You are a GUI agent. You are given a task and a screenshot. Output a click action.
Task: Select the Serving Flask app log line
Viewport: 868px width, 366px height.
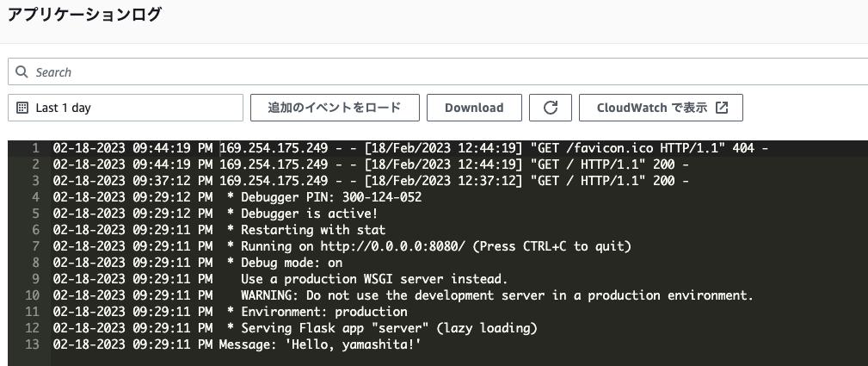(x=295, y=328)
